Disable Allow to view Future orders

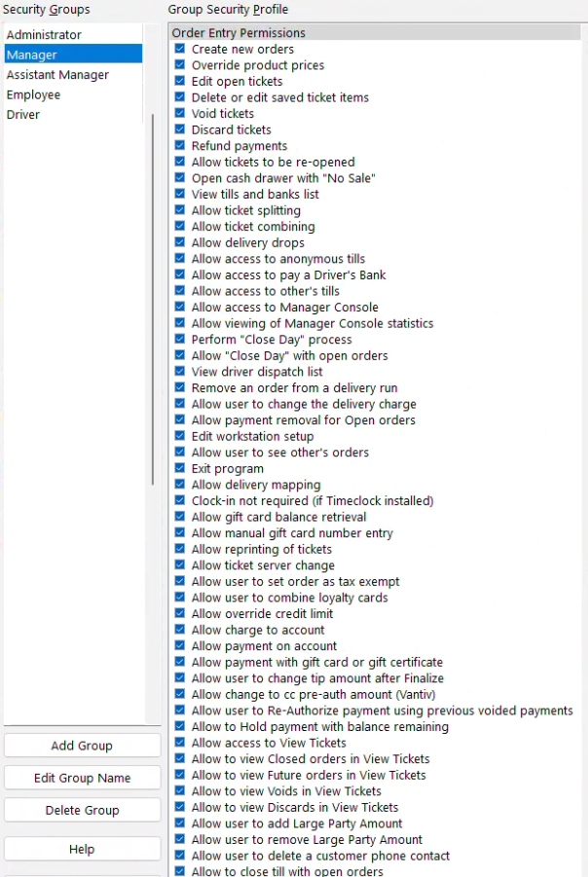(179, 775)
